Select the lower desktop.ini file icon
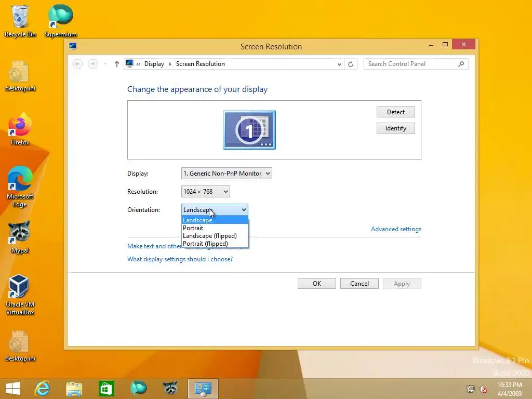This screenshot has width=532, height=399. point(20,346)
